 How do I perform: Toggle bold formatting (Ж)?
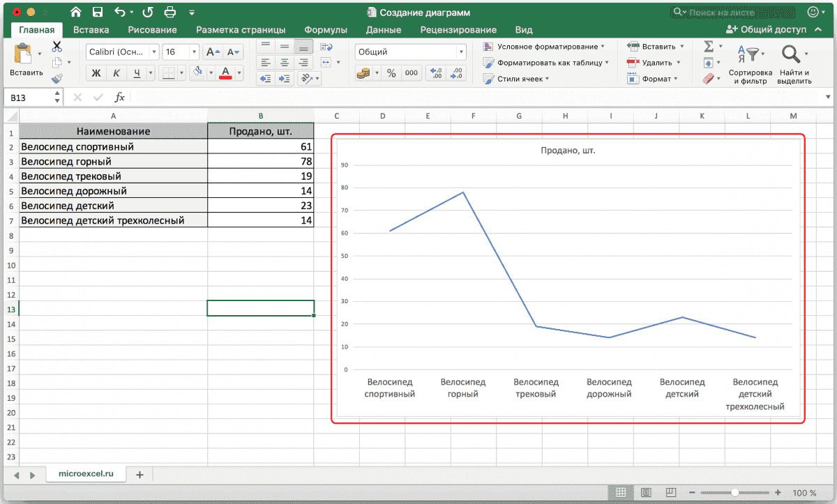click(x=96, y=73)
